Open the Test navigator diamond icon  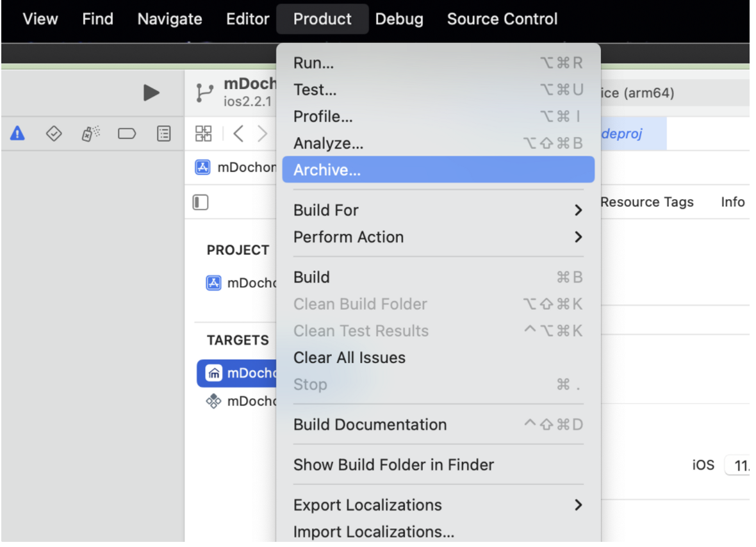coord(54,133)
